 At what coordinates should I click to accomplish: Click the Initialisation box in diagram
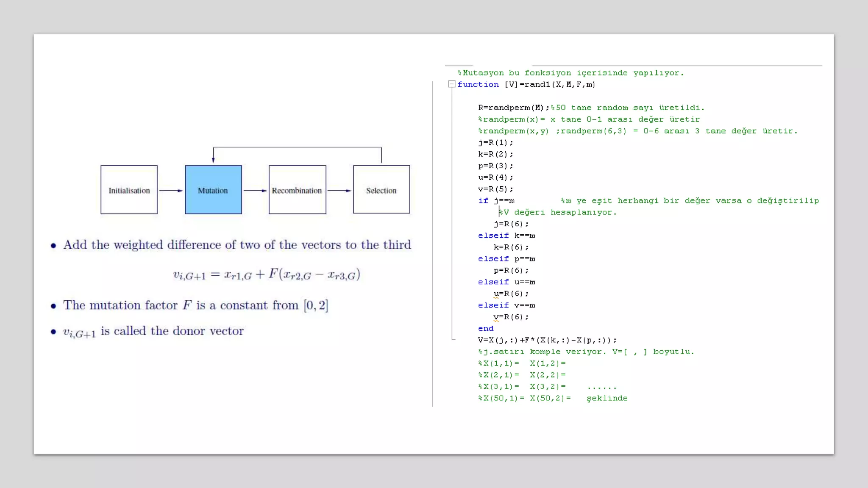click(129, 190)
